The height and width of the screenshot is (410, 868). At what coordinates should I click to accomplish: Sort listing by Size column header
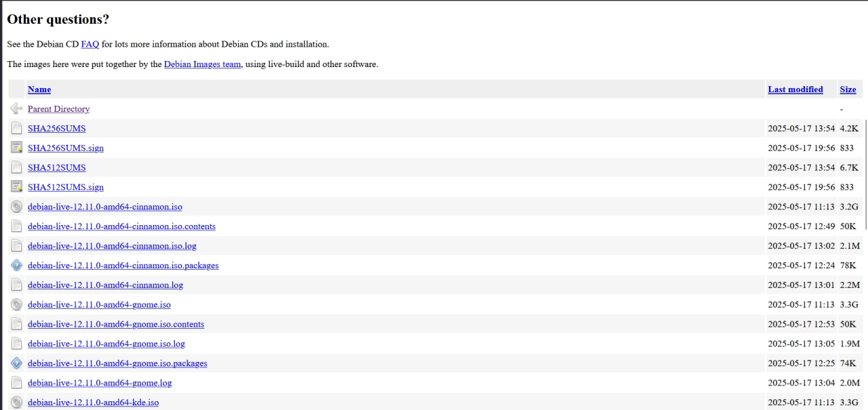coord(848,89)
